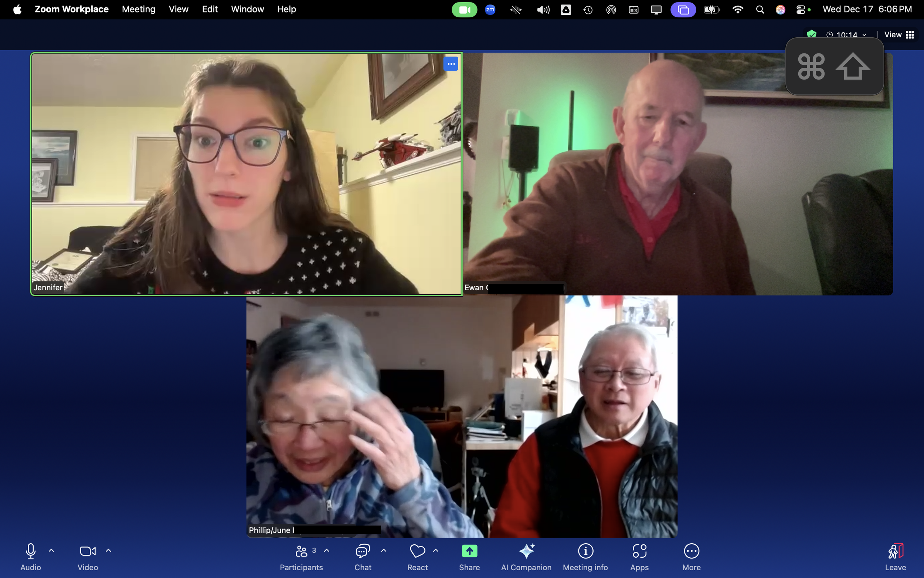Expand audio options chevron
The height and width of the screenshot is (578, 924).
[51, 551]
